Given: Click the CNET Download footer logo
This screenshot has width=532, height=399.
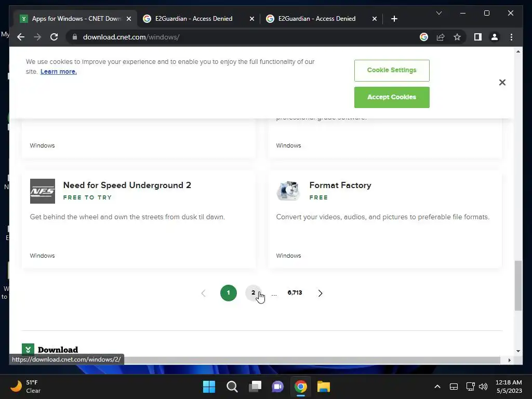Looking at the screenshot, I should (50, 350).
